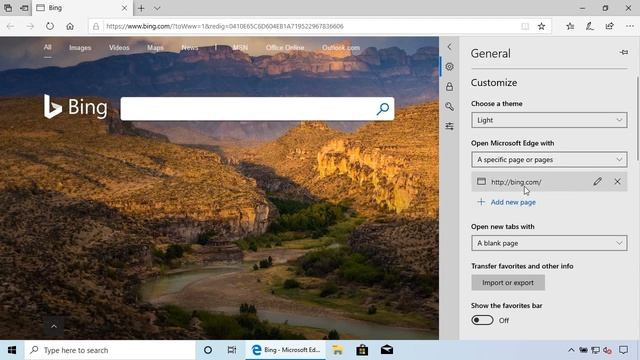Image resolution: width=640 pixels, height=360 pixels.
Task: Select the Bing browser tab
Action: tap(82, 8)
